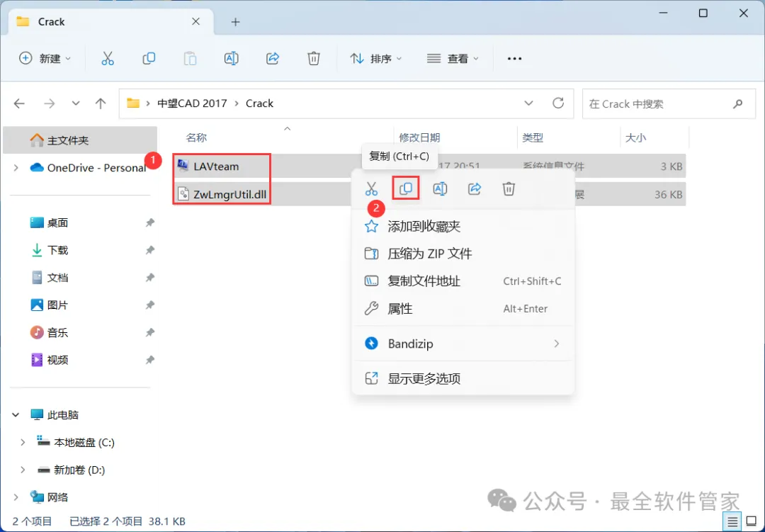Select the LAVteam file
The image size is (765, 532).
[x=216, y=166]
